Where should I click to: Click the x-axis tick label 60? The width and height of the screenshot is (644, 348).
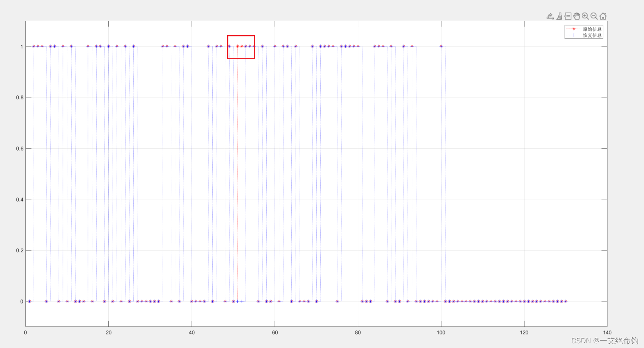click(275, 332)
